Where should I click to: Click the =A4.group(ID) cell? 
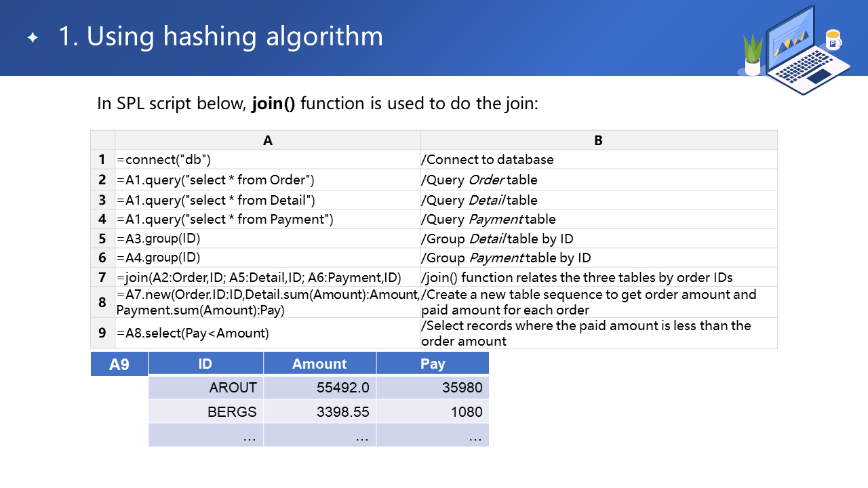(268, 258)
